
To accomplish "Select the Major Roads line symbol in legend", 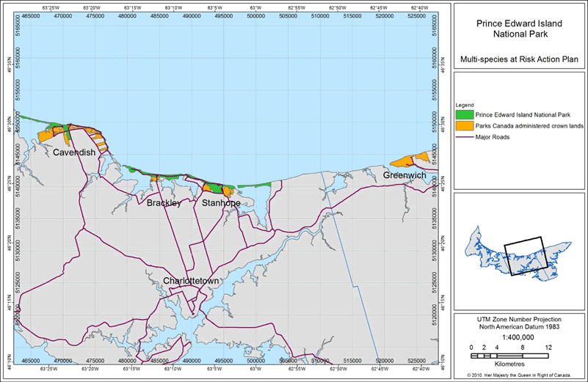I will click(x=464, y=136).
